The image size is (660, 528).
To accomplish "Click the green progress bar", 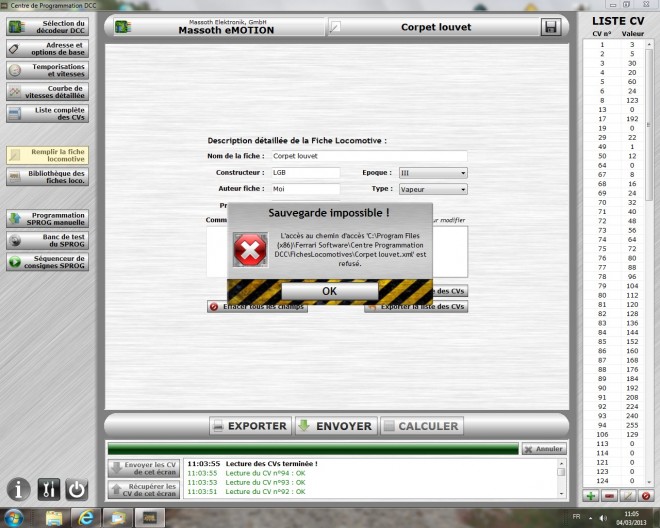I will [313, 449].
